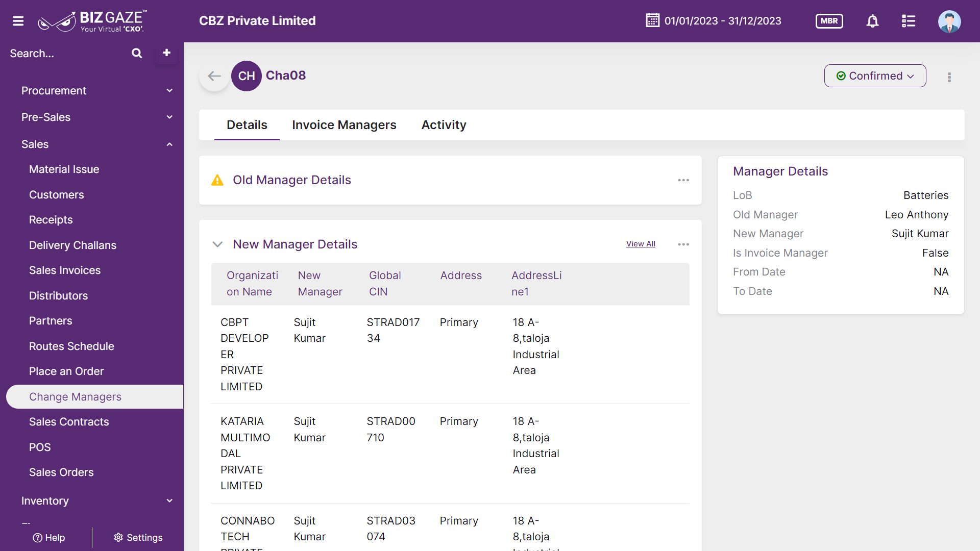Open the Confirmed status dropdown
The width and height of the screenshot is (980, 551).
pyautogui.click(x=875, y=76)
